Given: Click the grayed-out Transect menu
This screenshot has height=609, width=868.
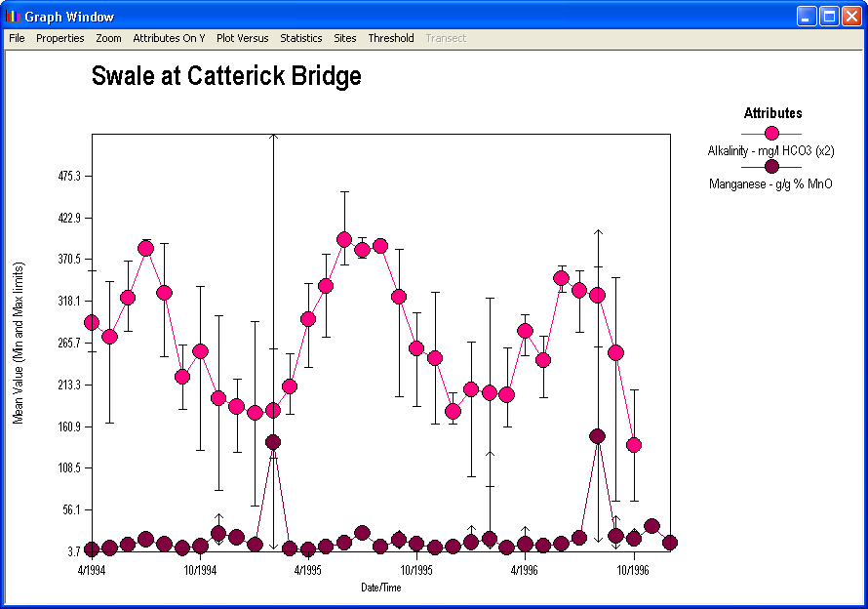Looking at the screenshot, I should [x=446, y=38].
